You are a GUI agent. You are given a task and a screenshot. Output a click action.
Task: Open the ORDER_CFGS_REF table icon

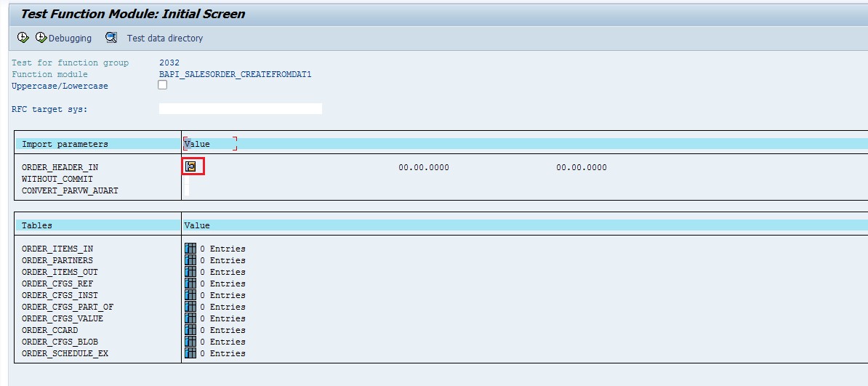190,284
